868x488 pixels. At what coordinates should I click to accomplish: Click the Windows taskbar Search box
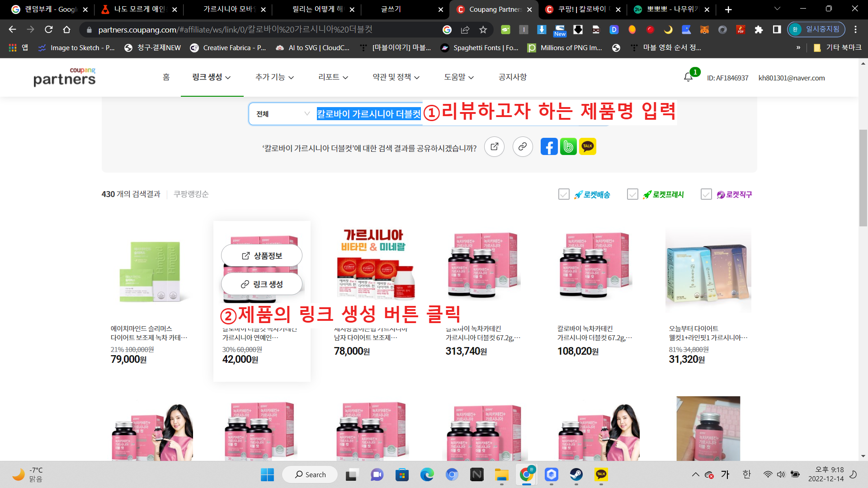pyautogui.click(x=310, y=474)
